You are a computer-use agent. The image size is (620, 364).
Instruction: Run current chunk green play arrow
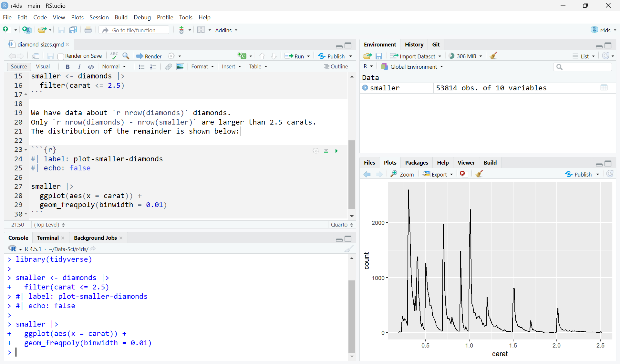pos(336,151)
